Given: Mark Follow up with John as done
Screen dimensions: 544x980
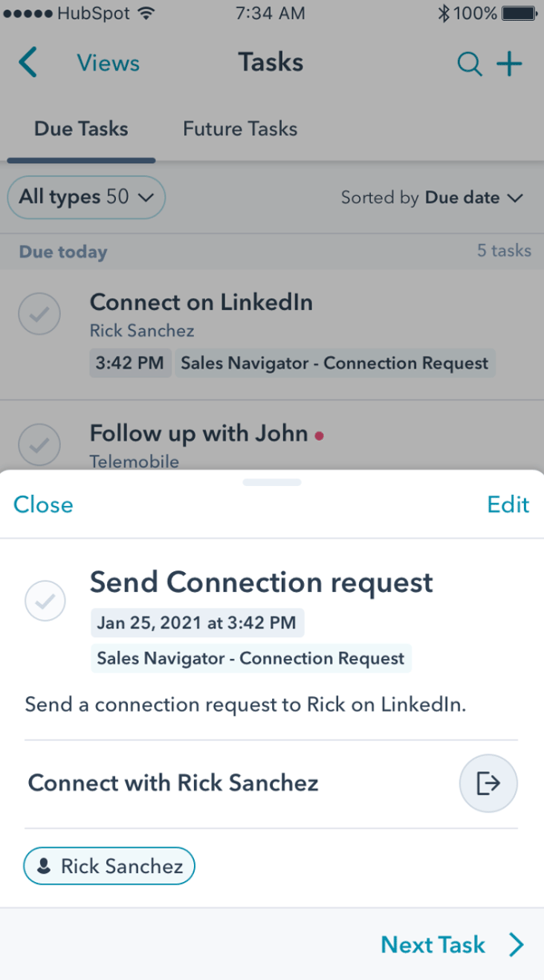Looking at the screenshot, I should (x=39, y=445).
